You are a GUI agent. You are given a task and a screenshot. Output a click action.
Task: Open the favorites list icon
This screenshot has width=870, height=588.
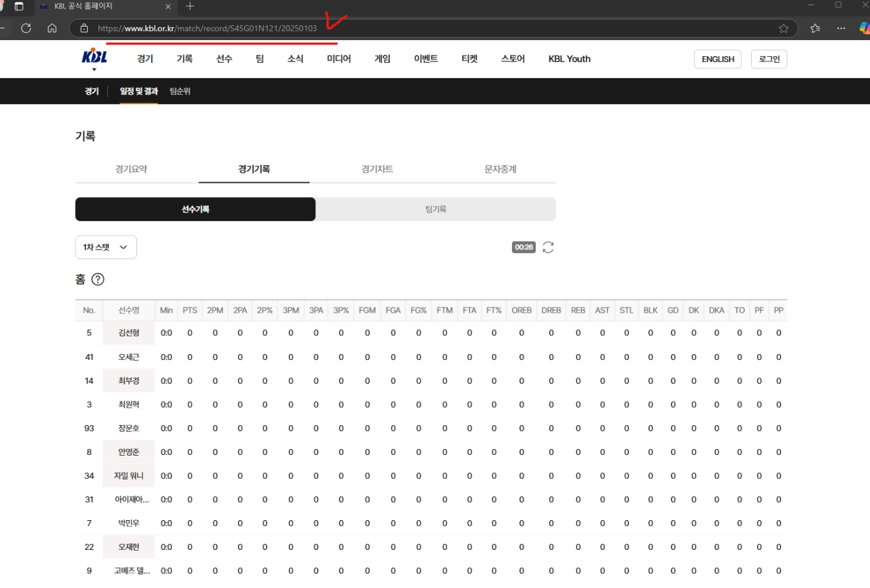(815, 28)
